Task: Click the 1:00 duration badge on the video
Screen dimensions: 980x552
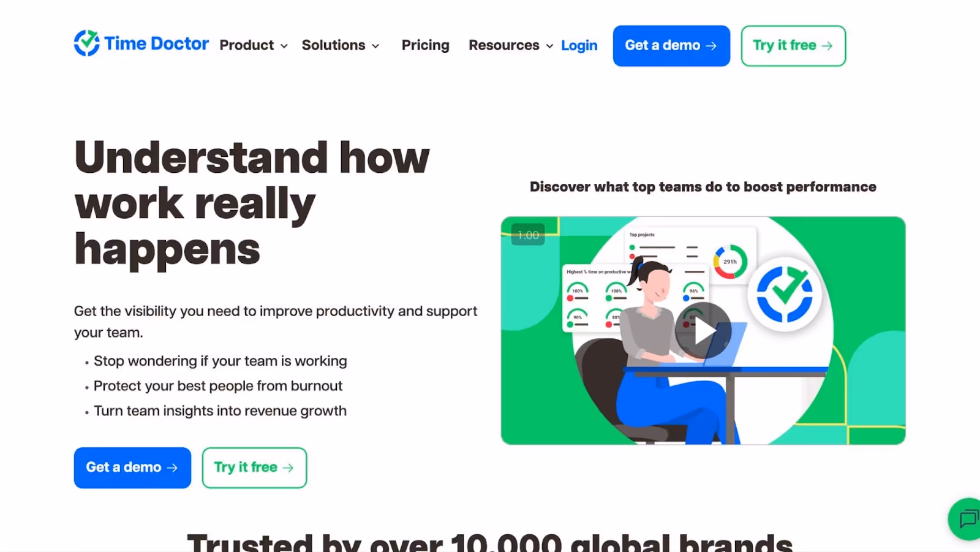Action: 528,235
